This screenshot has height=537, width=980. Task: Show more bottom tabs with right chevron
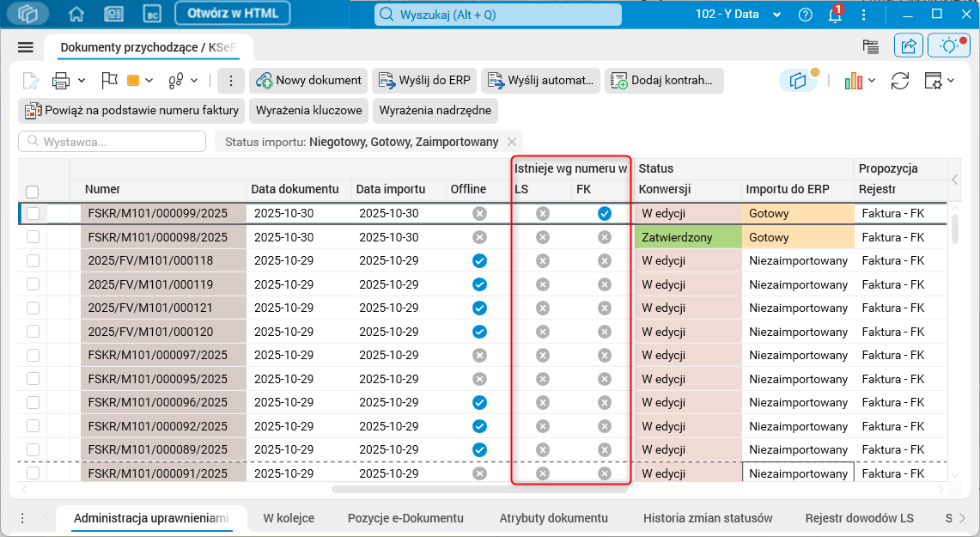click(962, 518)
